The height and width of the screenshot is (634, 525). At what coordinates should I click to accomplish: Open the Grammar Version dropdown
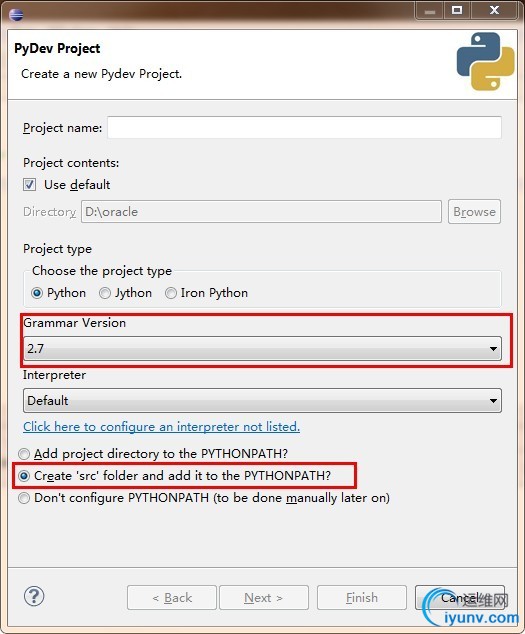click(x=262, y=349)
